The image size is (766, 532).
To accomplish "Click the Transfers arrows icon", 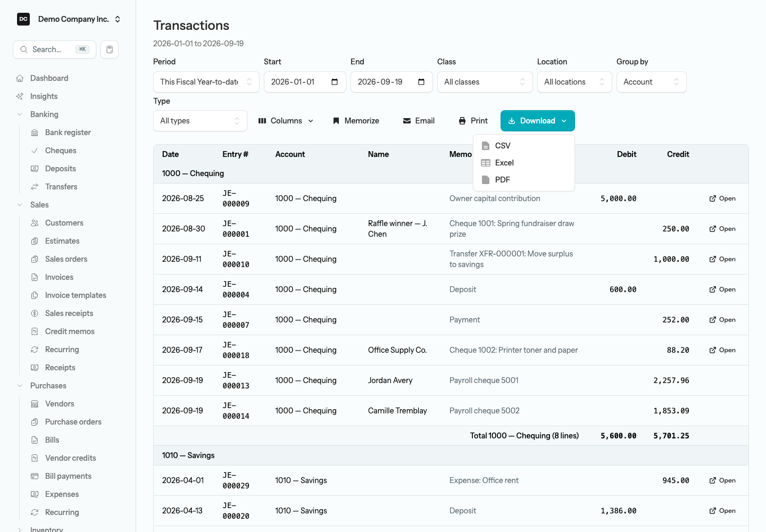I will coord(35,187).
